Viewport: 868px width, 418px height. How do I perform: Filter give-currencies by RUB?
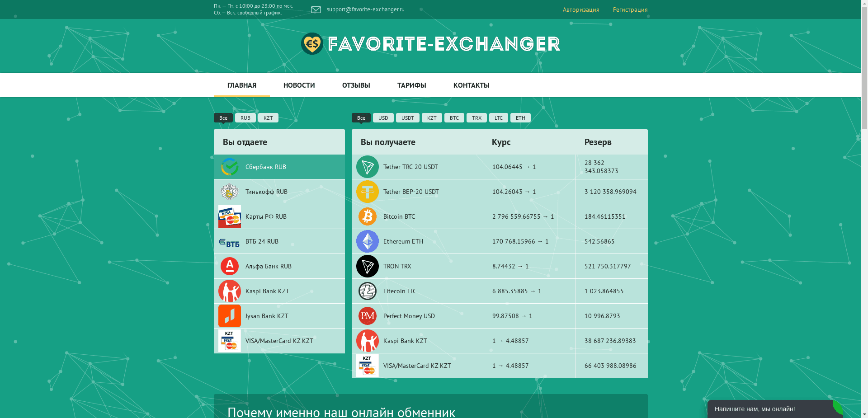click(x=245, y=118)
